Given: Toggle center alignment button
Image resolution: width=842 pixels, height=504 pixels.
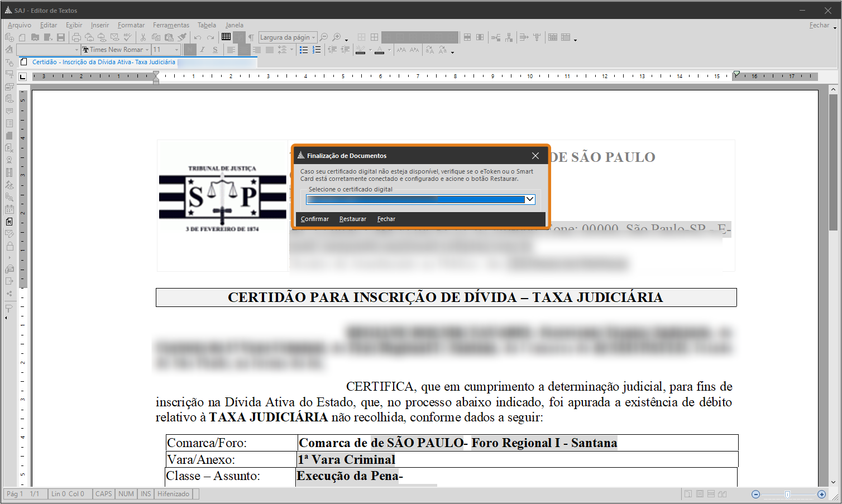Looking at the screenshot, I should click(x=244, y=50).
